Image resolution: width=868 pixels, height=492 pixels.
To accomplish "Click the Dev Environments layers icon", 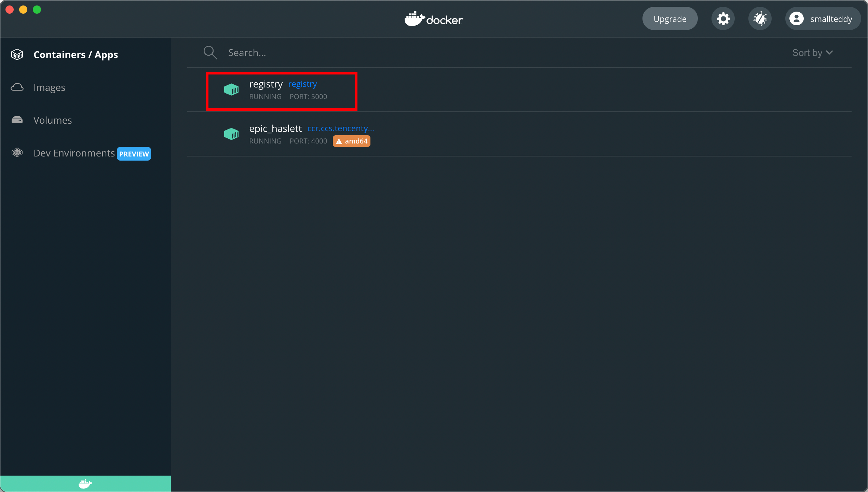I will pos(17,152).
